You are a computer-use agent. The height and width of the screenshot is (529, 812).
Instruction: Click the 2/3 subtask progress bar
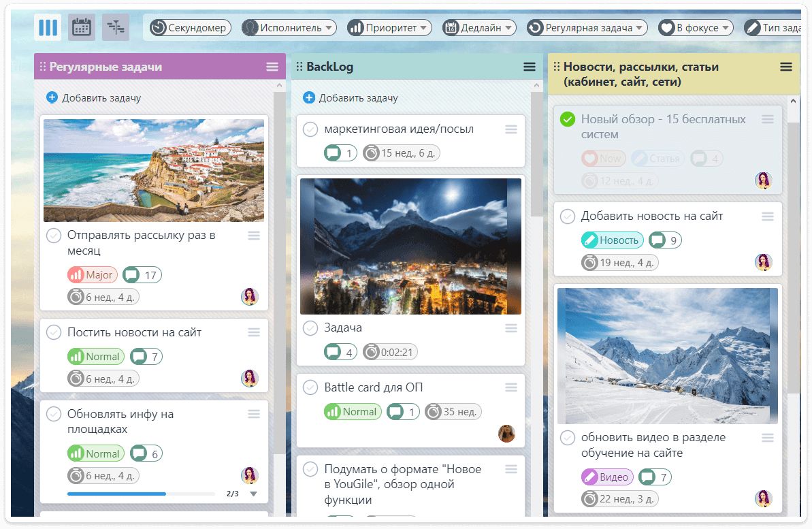(141, 494)
